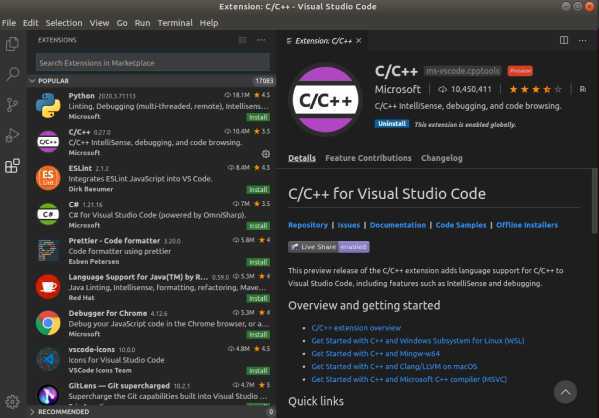Install the vscode-icons extension
Image resolution: width=599 pixels, height=418 pixels.
click(x=258, y=371)
